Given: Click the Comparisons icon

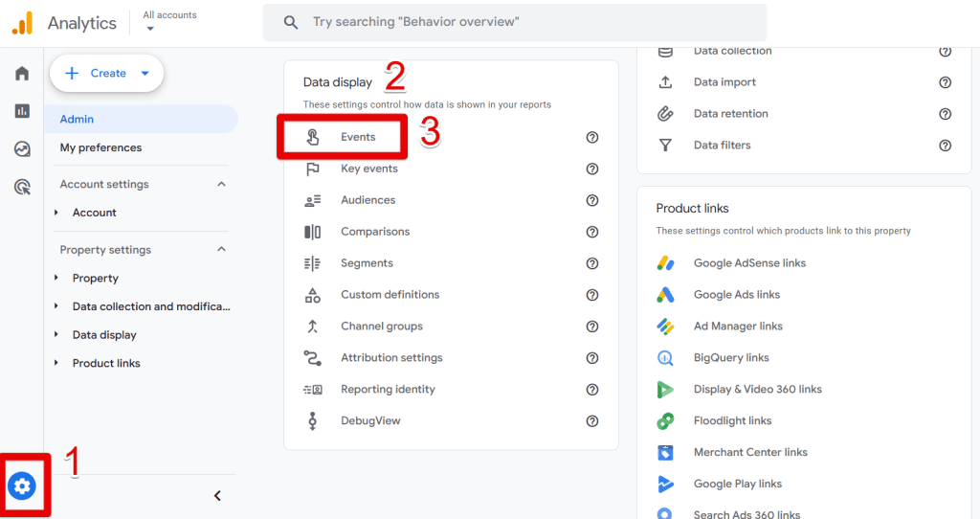Looking at the screenshot, I should 313,232.
